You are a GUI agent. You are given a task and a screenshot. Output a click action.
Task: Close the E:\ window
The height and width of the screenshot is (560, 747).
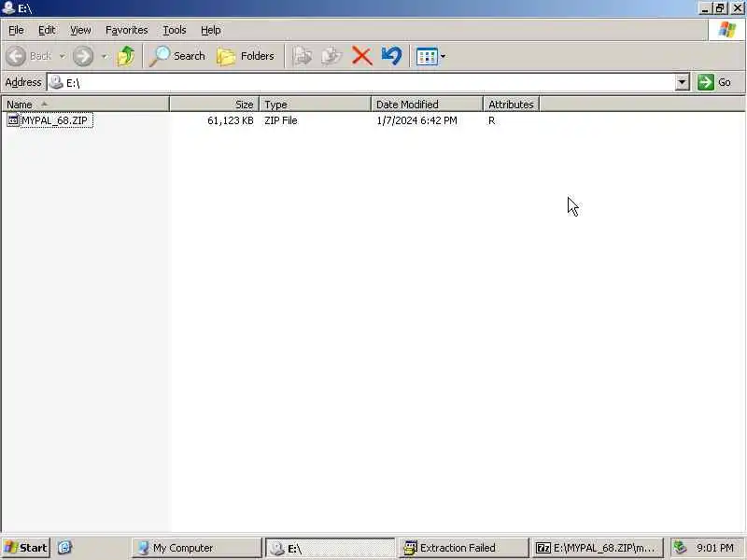click(737, 8)
